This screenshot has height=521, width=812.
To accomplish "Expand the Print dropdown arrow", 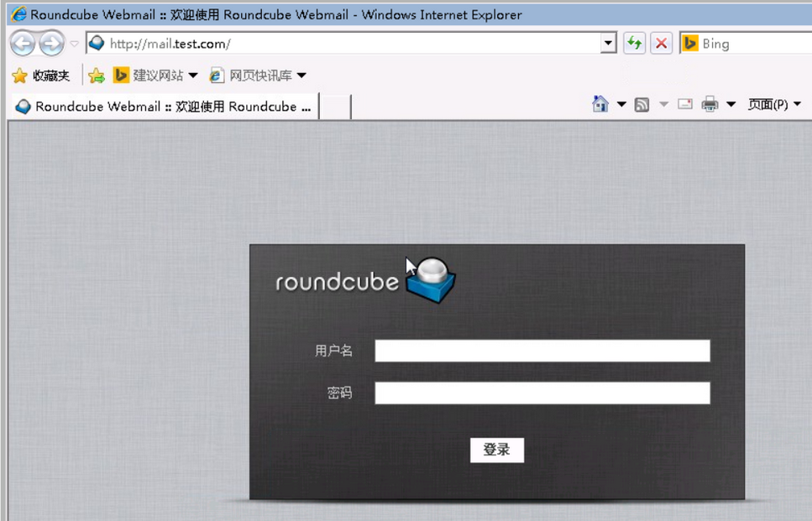I will [731, 105].
